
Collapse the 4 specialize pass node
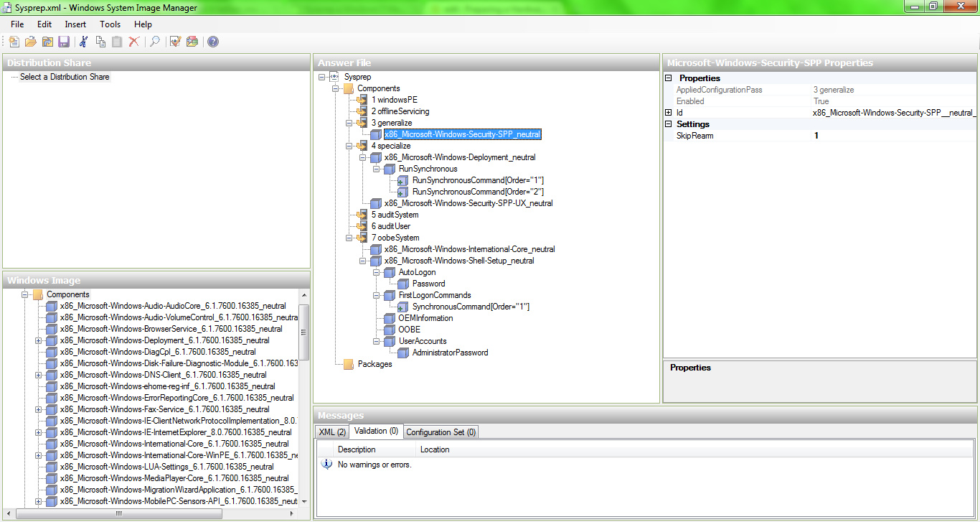[349, 146]
